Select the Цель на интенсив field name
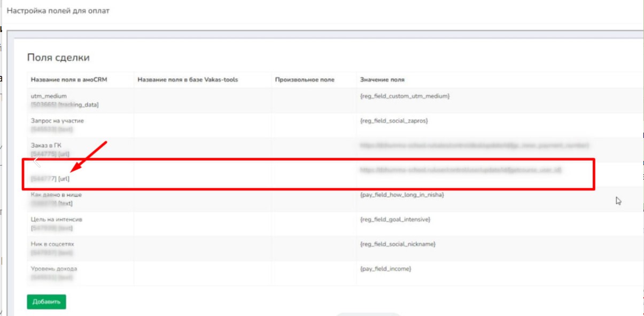 [57, 220]
